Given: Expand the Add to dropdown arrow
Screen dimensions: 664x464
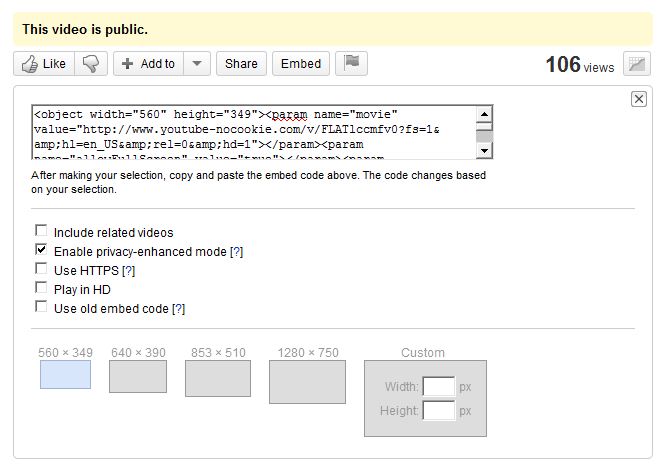Looking at the screenshot, I should point(197,63).
